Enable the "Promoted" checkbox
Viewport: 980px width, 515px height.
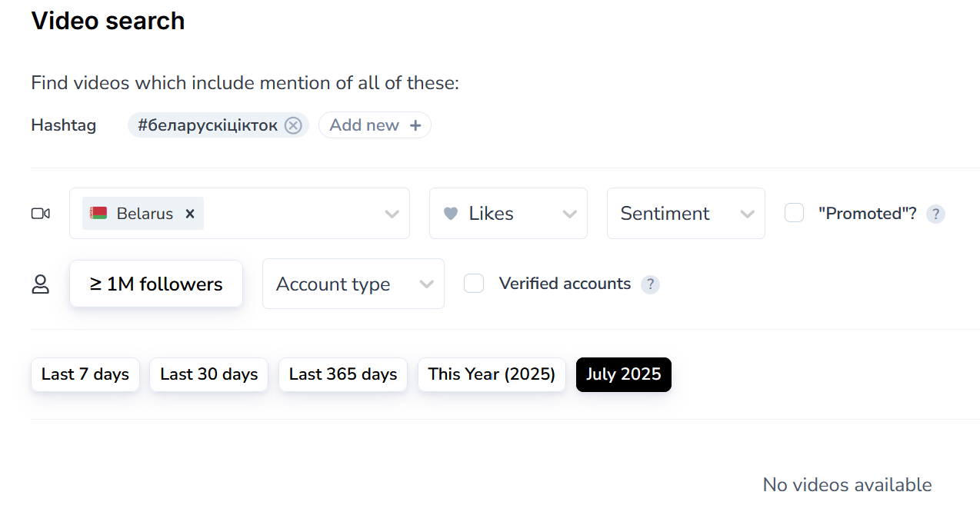point(794,213)
